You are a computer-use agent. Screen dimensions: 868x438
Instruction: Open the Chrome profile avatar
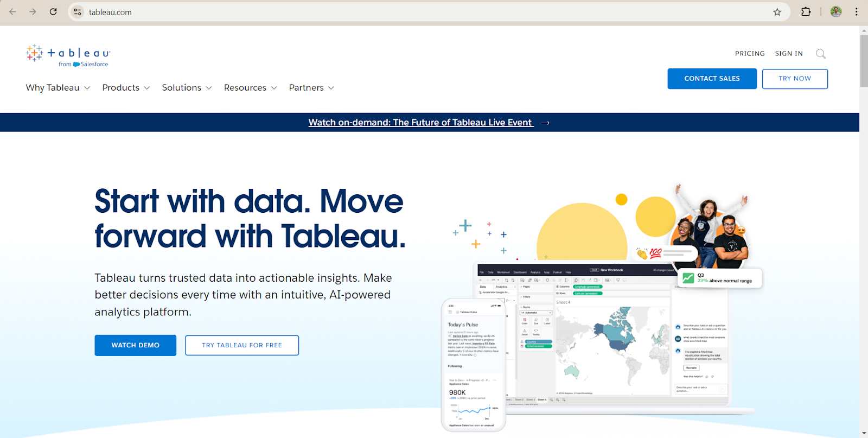tap(836, 12)
